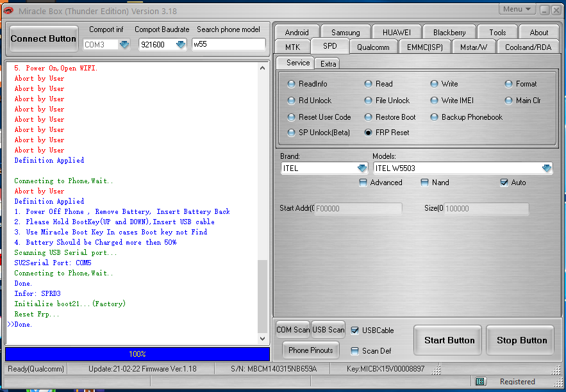
Task: Click the COM Scan button
Action: coord(293,330)
